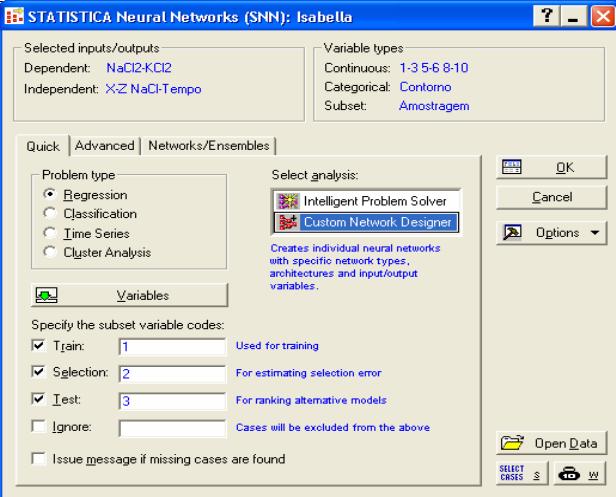This screenshot has width=616, height=497.
Task: Minimize the SNN dialog window
Action: 573,17
